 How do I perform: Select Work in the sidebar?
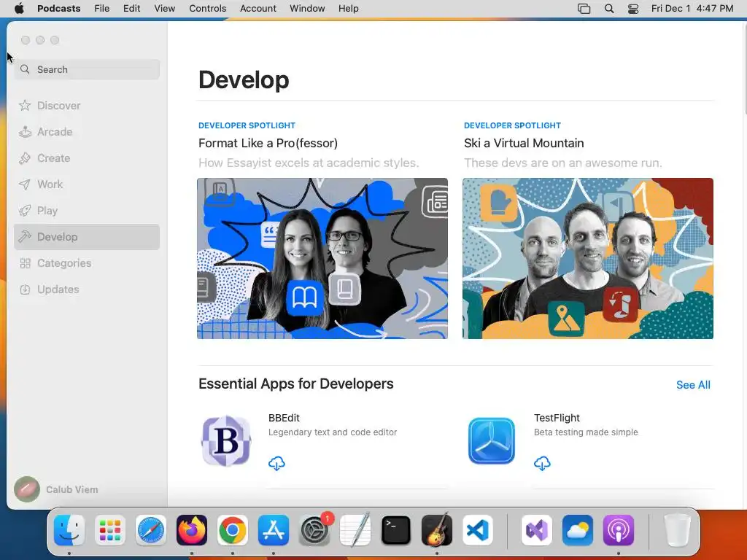tap(87, 184)
